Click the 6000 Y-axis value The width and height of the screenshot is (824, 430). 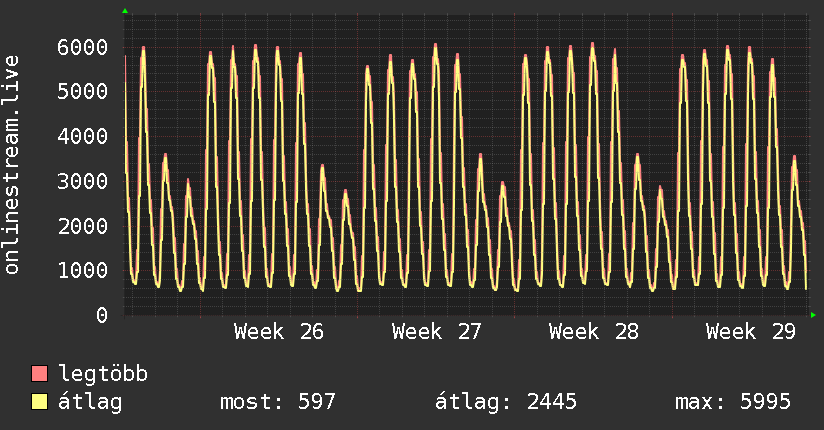(x=83, y=47)
